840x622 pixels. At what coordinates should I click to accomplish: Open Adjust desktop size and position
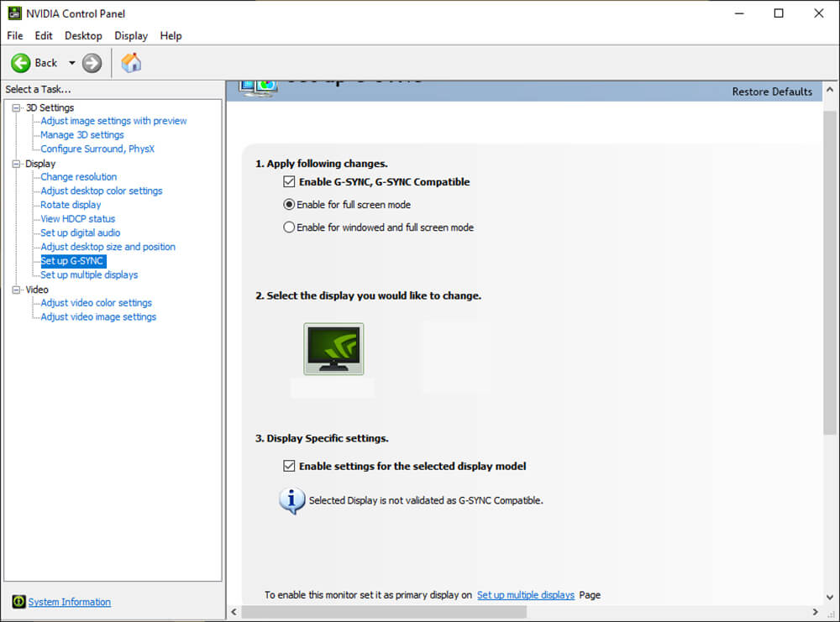click(108, 247)
